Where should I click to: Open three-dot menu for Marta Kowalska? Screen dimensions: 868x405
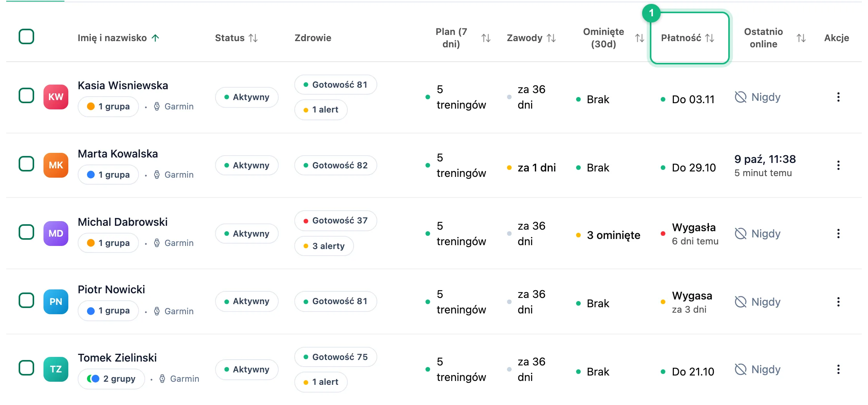[x=838, y=165]
